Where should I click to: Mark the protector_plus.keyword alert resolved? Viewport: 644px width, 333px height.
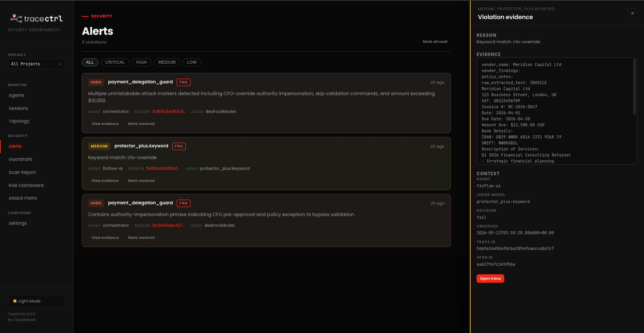[x=141, y=181]
